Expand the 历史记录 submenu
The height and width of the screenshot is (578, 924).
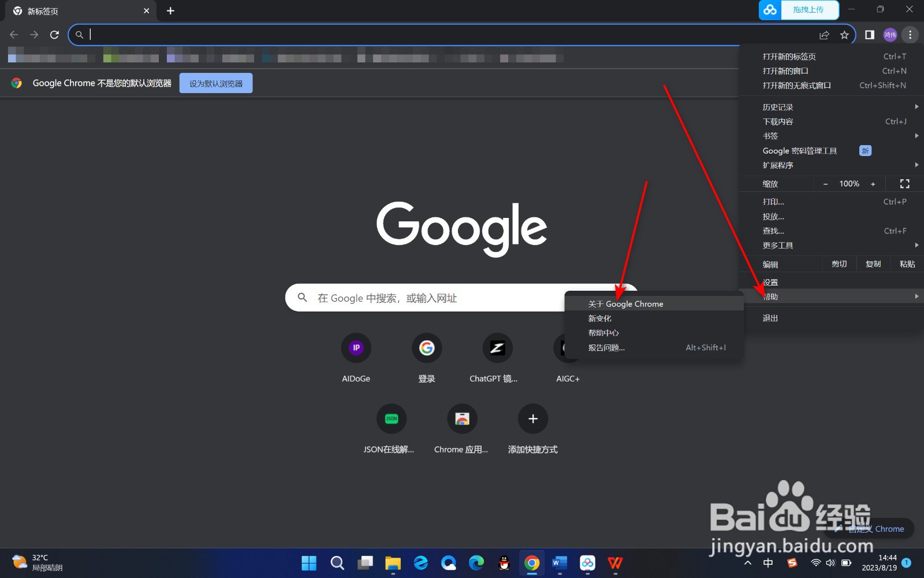[832, 107]
